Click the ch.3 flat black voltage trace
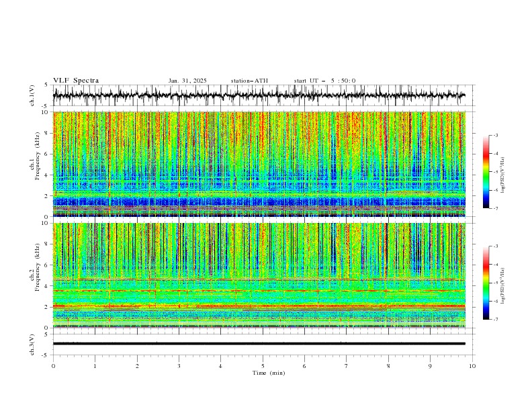The image size is (532, 411). coord(259,344)
